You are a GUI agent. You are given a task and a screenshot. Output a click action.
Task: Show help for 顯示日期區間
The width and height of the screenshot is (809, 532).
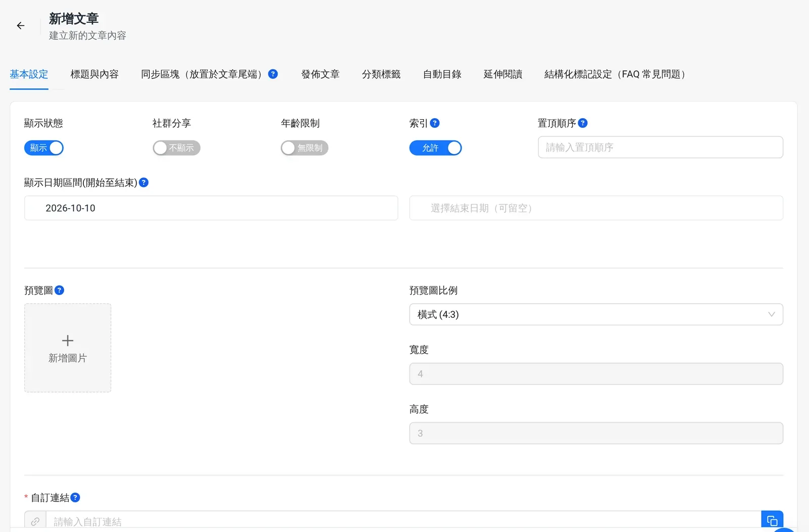coord(144,182)
